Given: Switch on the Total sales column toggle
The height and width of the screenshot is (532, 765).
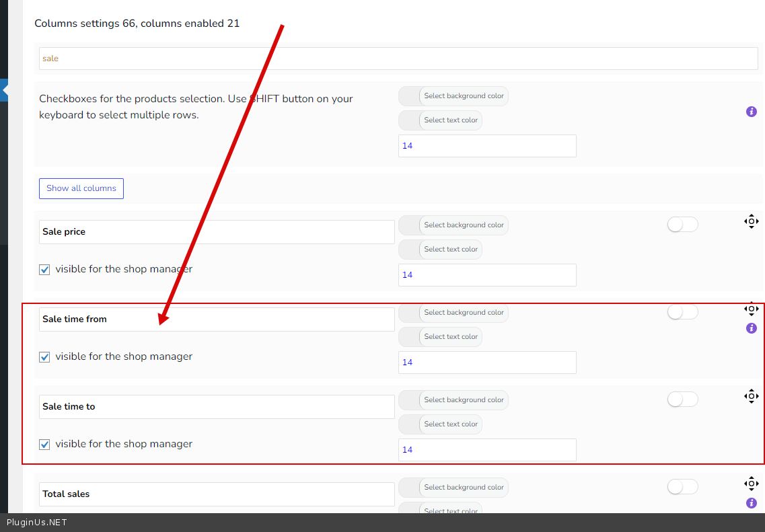Looking at the screenshot, I should coord(682,487).
